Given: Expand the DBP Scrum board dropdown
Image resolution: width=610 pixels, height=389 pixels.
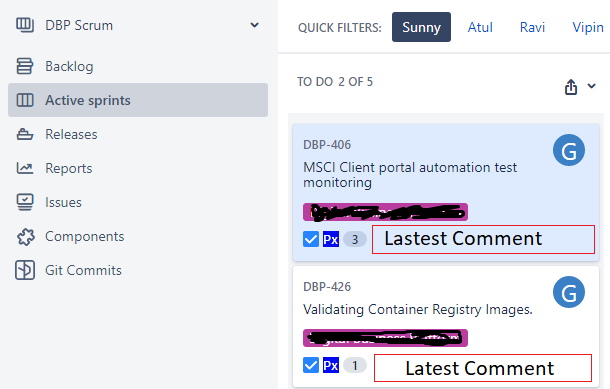Looking at the screenshot, I should click(254, 25).
